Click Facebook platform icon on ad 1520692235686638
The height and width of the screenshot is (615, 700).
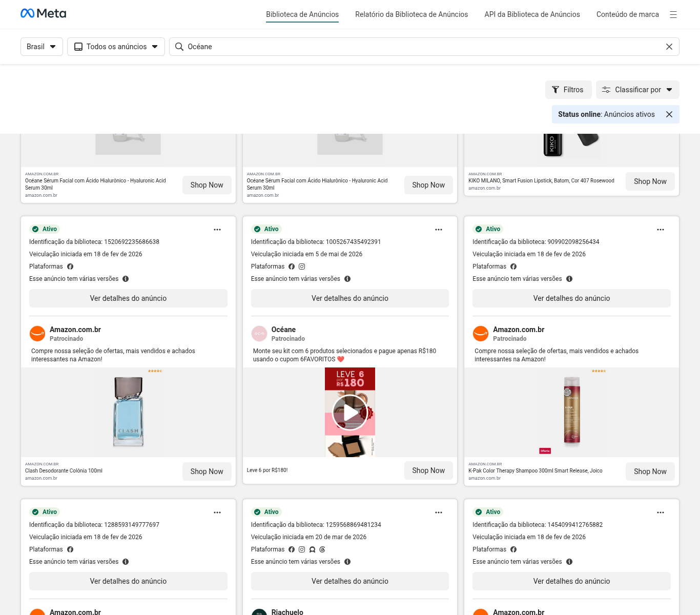click(x=70, y=266)
